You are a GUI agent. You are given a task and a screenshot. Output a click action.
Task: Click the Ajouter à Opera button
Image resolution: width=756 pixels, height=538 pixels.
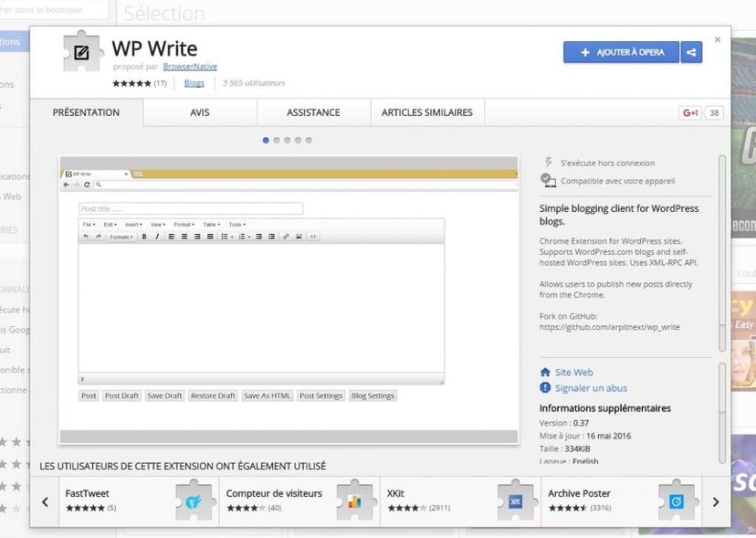tap(621, 52)
